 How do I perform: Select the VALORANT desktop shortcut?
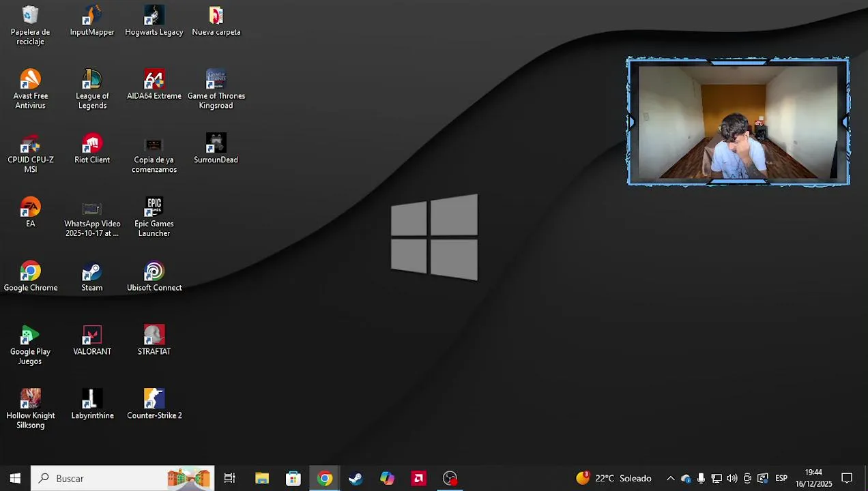click(x=92, y=340)
